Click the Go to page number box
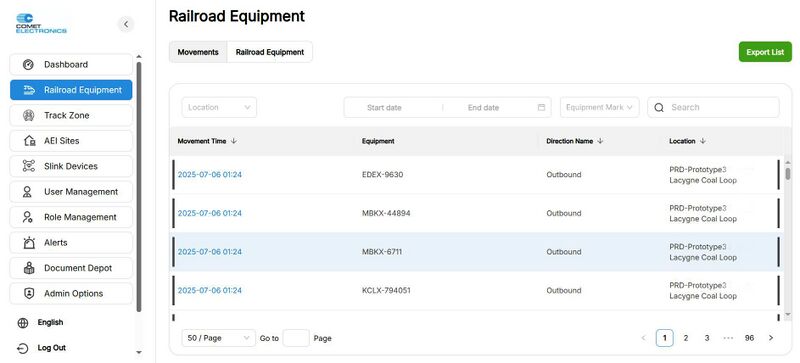Viewport: 800px width, 363px height. point(296,338)
